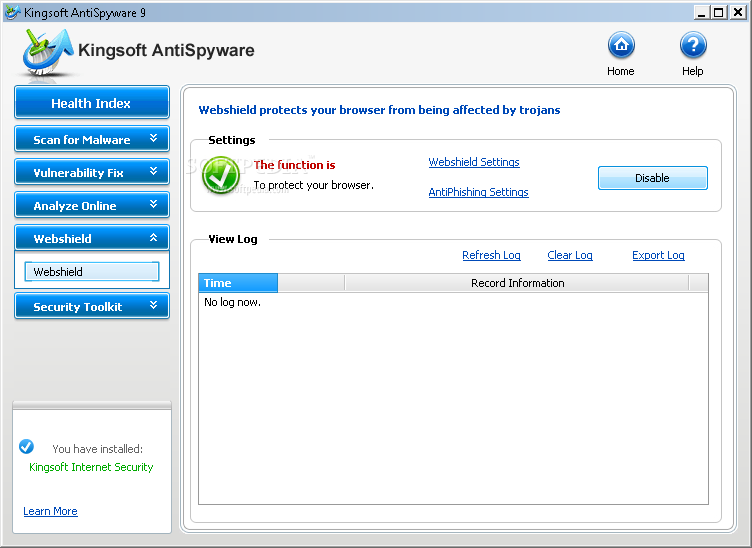Click 'The function is' status text
This screenshot has height=548, width=752.
pos(294,165)
